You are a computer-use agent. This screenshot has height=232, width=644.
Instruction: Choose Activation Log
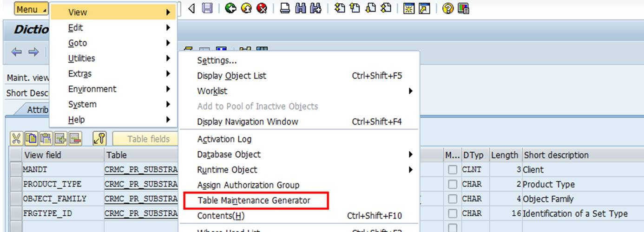click(299, 139)
